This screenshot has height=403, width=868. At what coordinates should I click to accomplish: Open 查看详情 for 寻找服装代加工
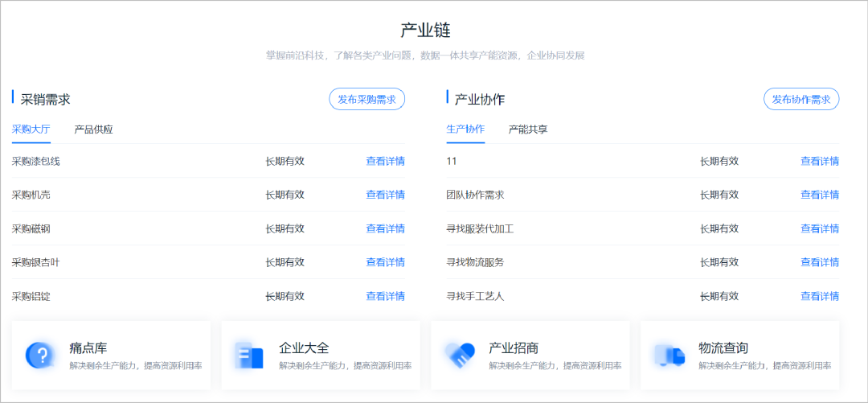820,228
